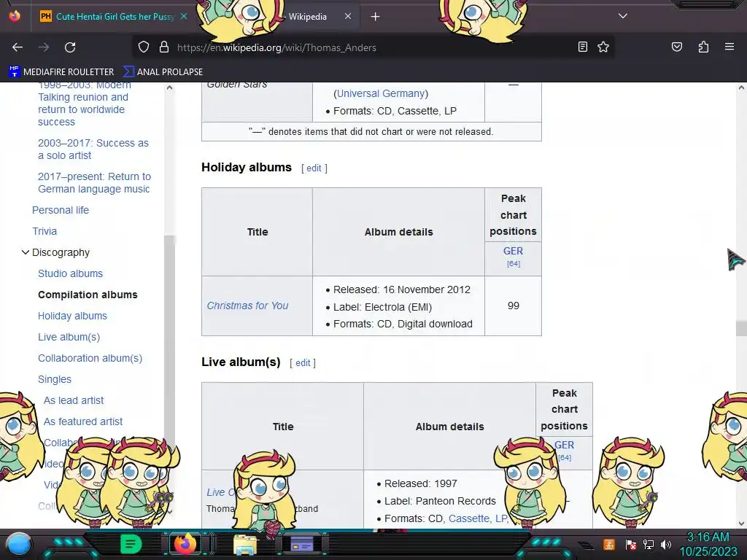The image size is (747, 560).
Task: Click the page scrollbar up arrow
Action: pos(741,87)
